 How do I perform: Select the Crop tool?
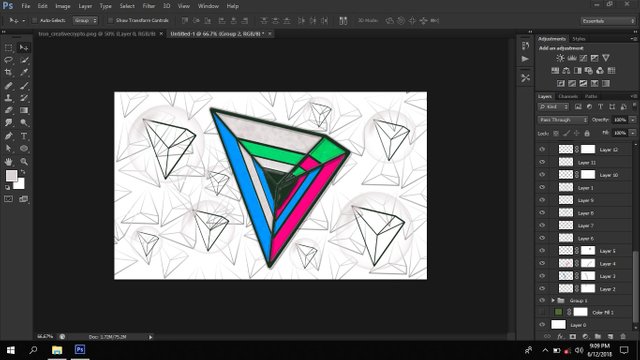[x=8, y=72]
